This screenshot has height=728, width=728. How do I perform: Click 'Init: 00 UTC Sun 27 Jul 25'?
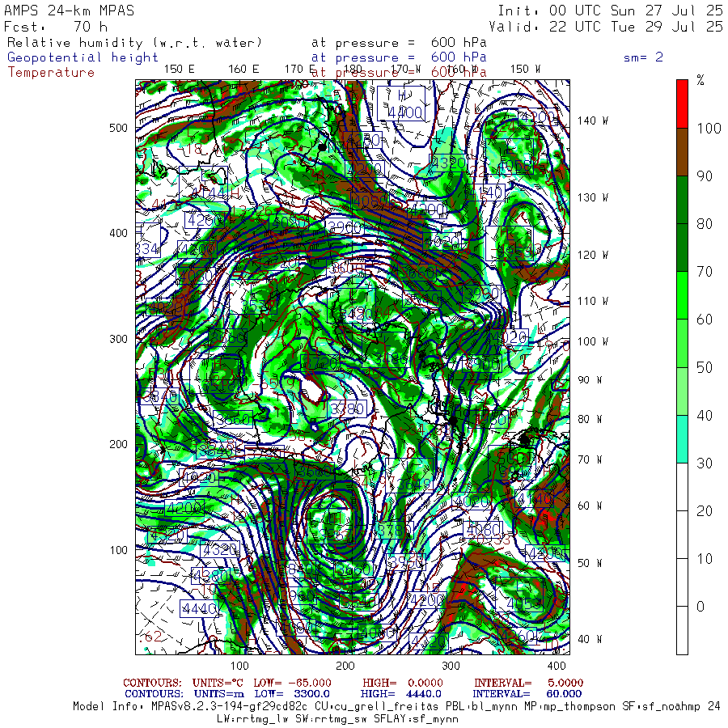610,11
